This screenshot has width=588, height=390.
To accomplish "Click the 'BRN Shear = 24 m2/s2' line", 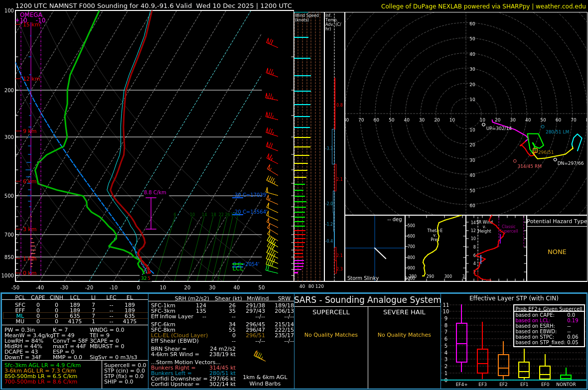I will tap(193, 349).
